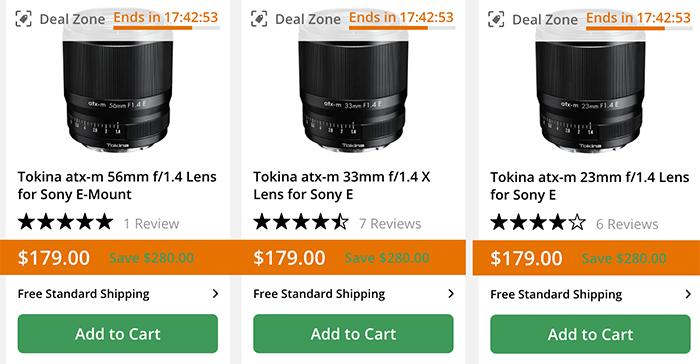Add Tokina 23mm lens to cart

tap(590, 334)
